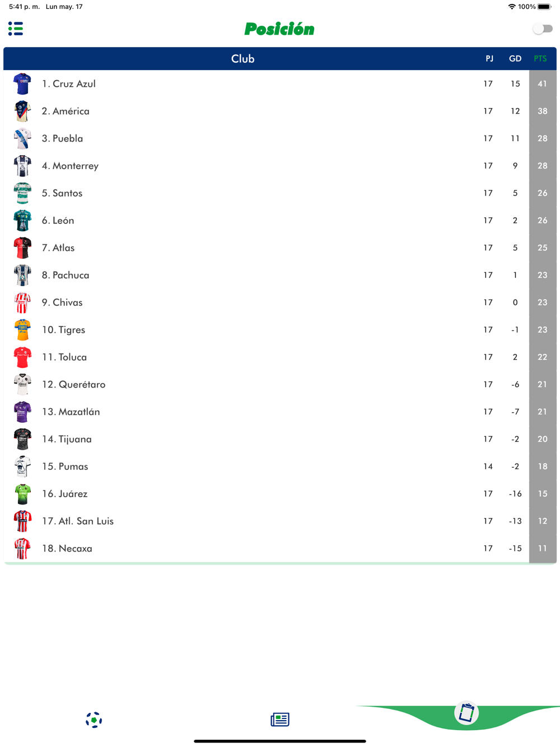Sort by the PTS column header
The image size is (560, 747).
click(540, 59)
